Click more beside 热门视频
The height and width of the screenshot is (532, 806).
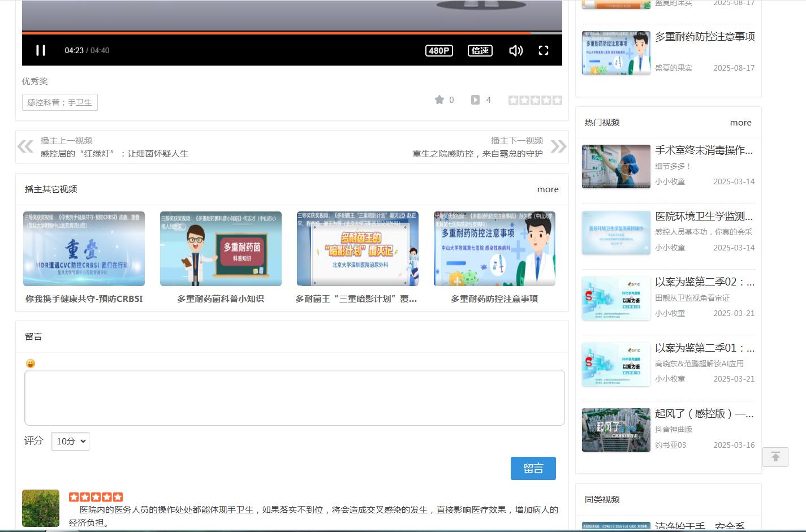click(740, 122)
